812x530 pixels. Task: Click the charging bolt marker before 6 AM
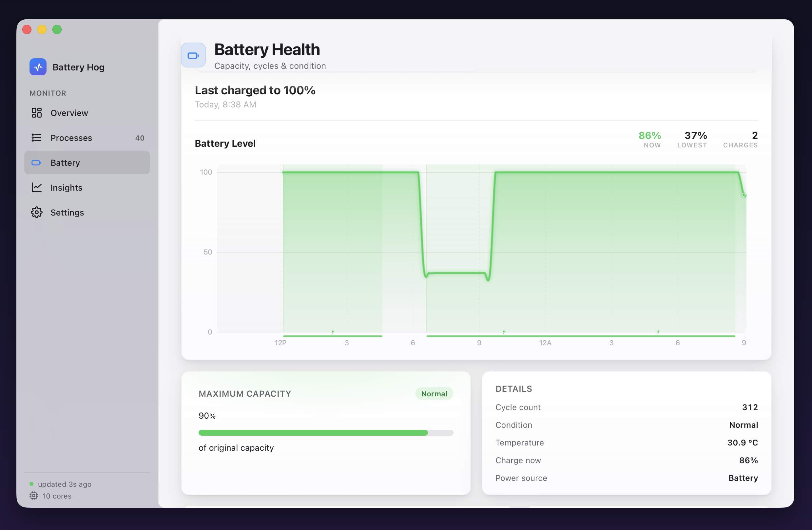point(658,331)
